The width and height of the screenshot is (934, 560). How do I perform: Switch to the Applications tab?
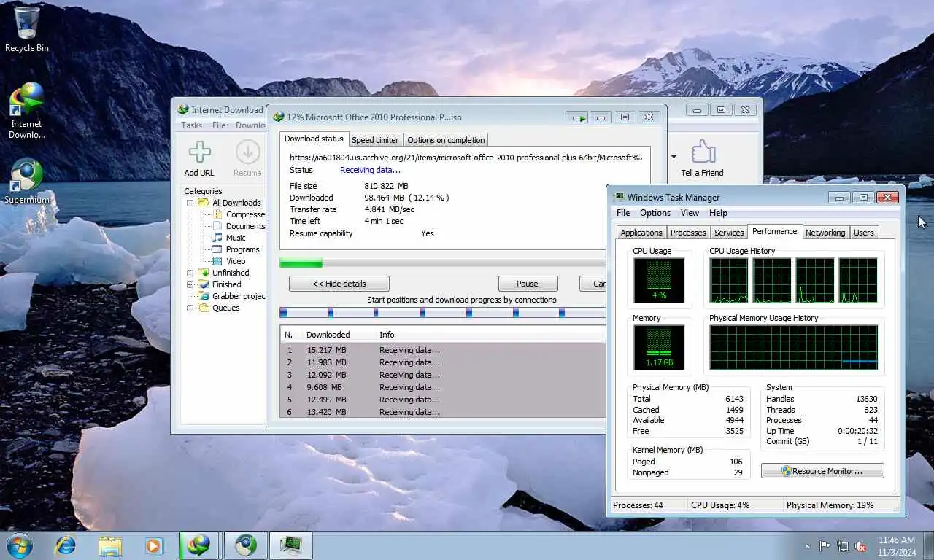[x=641, y=233]
